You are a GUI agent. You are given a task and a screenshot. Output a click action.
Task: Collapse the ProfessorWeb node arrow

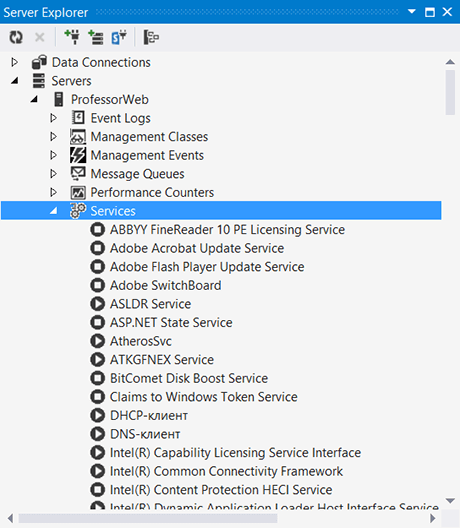click(x=34, y=100)
